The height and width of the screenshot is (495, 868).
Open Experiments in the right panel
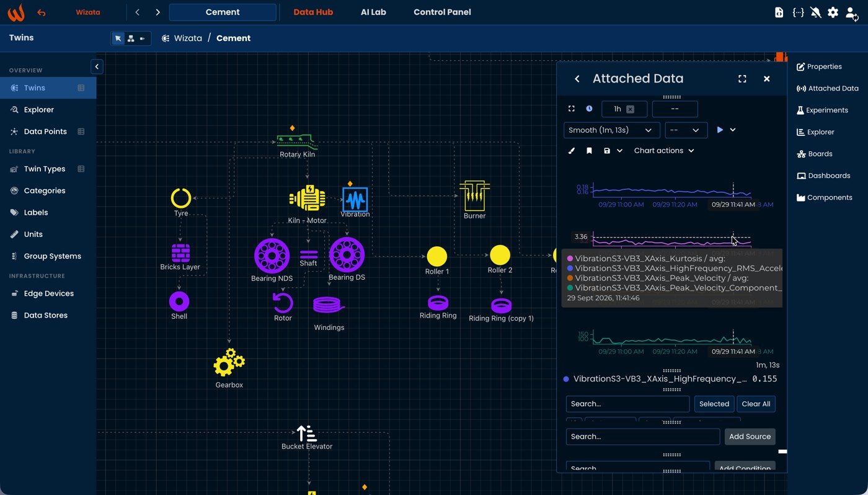click(x=822, y=110)
